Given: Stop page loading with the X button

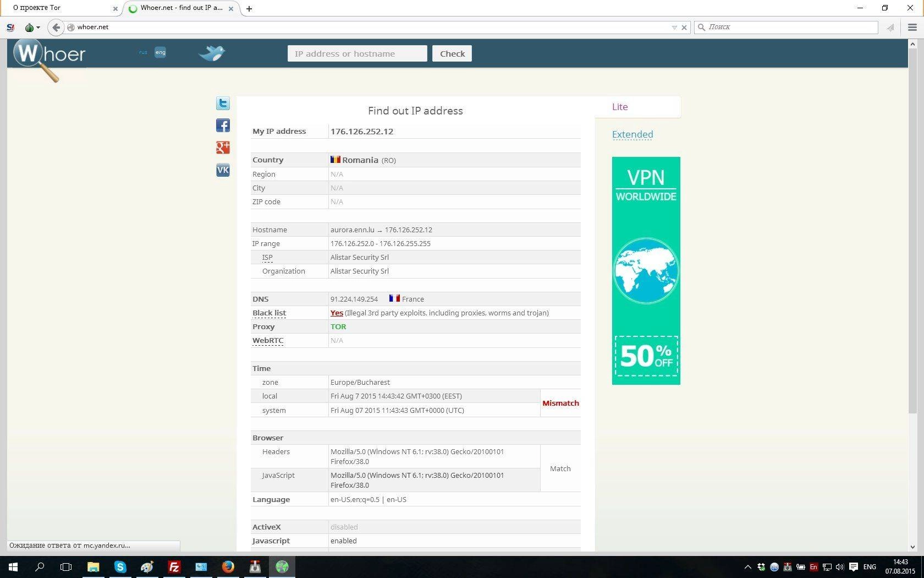Looking at the screenshot, I should pyautogui.click(x=684, y=27).
